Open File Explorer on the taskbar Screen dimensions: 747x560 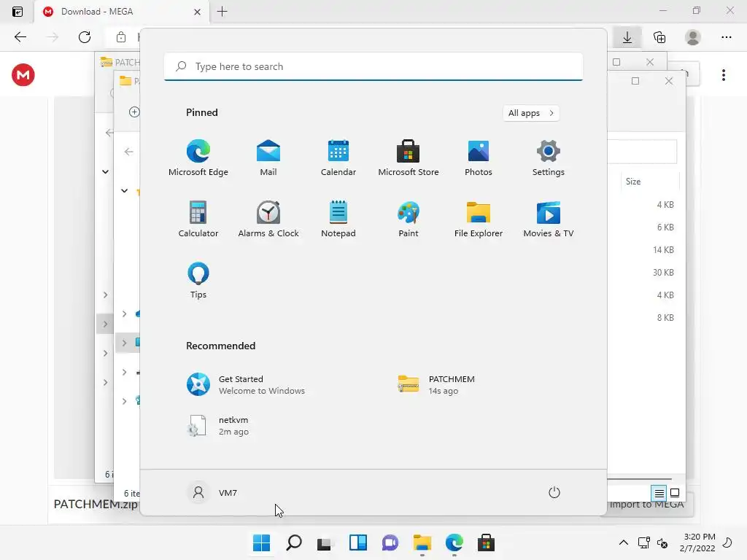pos(422,542)
